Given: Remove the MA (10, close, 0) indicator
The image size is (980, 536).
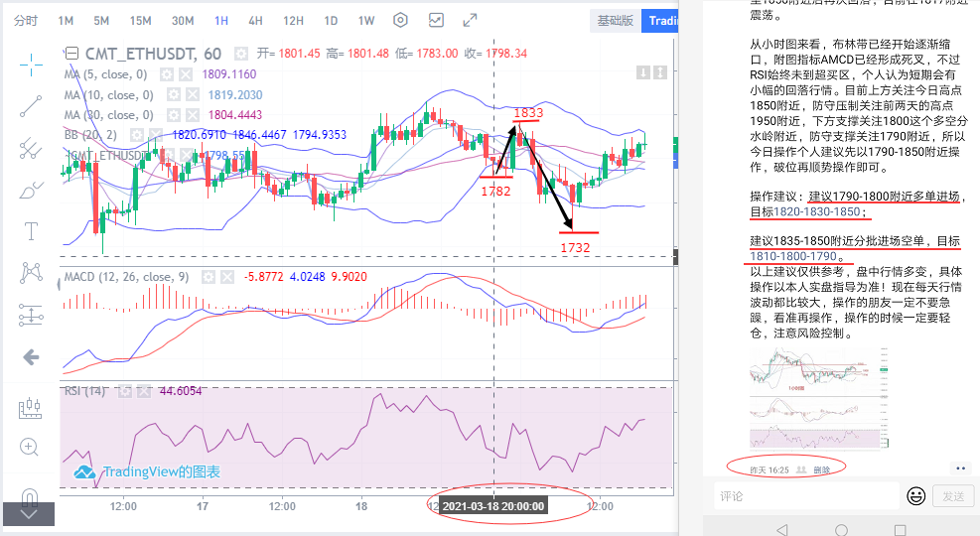Looking at the screenshot, I should click(x=193, y=95).
